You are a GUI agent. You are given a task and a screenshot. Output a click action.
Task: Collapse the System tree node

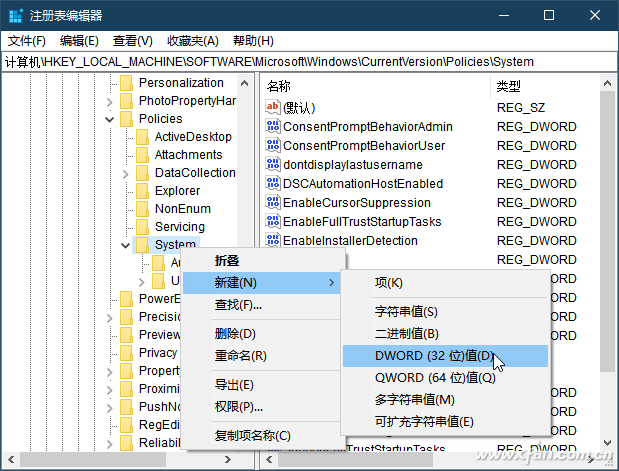click(x=126, y=245)
